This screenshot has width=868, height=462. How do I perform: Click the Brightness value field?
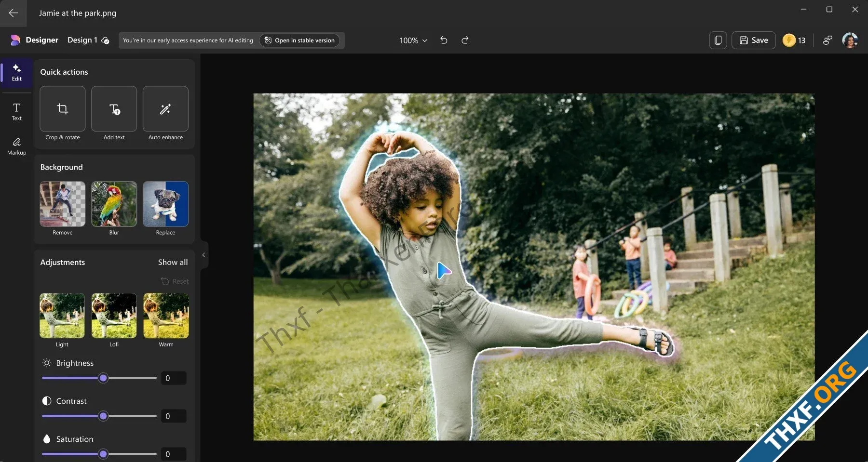click(x=174, y=378)
